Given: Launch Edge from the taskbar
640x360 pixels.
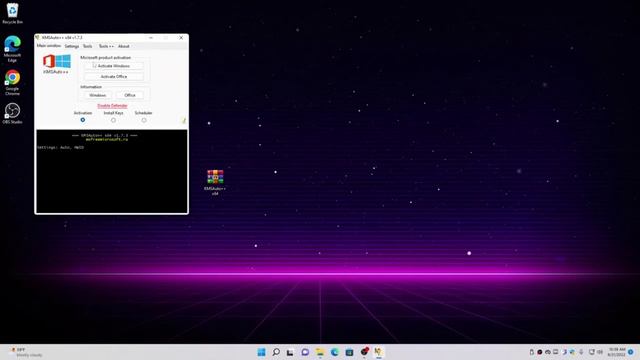Looking at the screenshot, I should point(334,352).
